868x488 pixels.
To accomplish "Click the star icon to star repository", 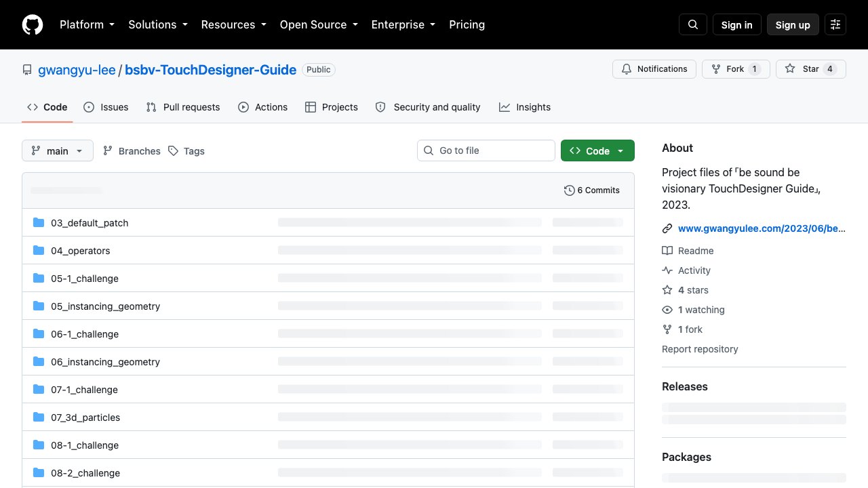I will coord(790,69).
